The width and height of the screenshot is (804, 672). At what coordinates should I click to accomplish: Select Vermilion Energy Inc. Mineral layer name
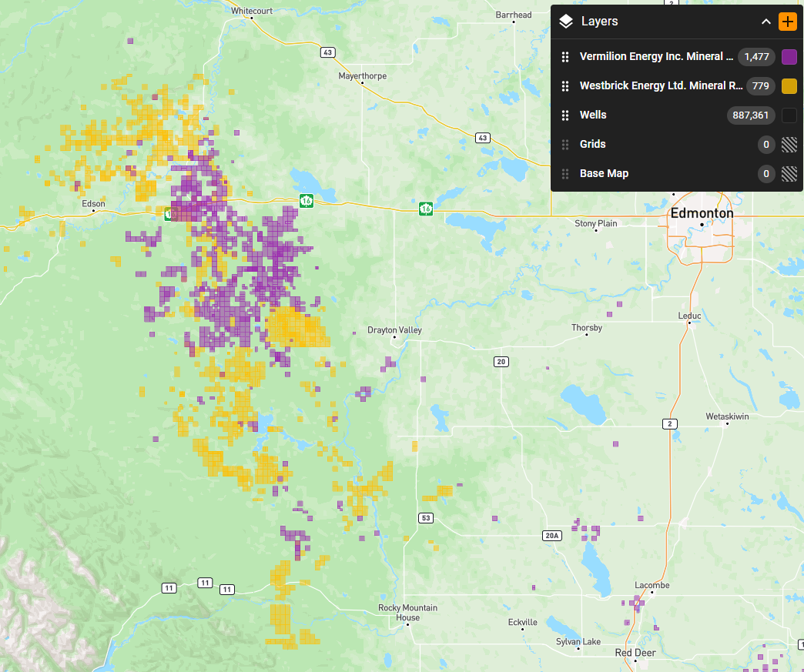(x=656, y=56)
